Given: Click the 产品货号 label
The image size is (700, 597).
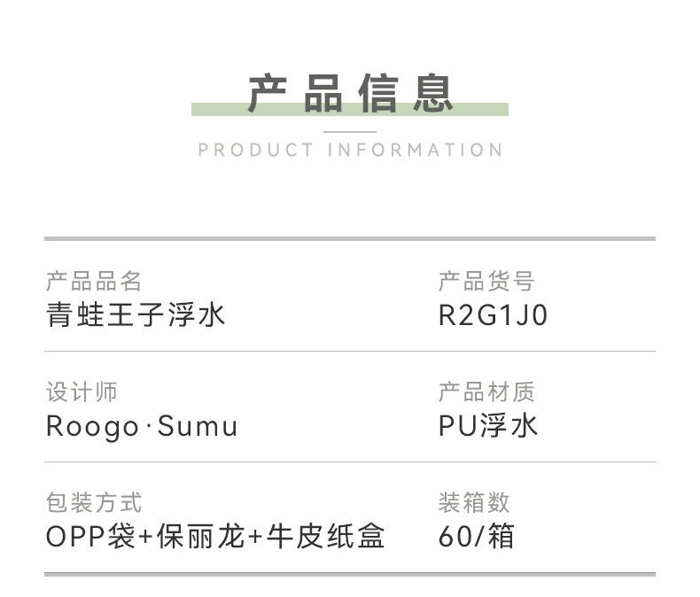Looking at the screenshot, I should [x=486, y=283].
